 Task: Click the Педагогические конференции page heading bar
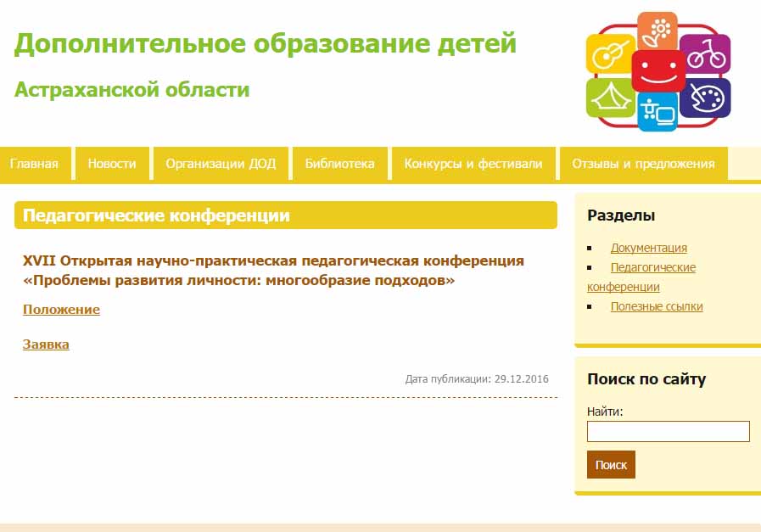point(286,215)
